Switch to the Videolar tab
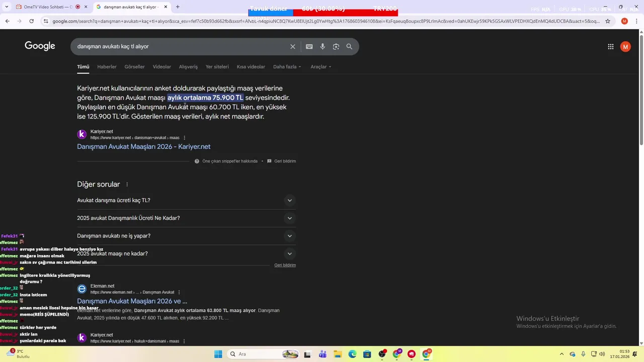Image resolution: width=644 pixels, height=362 pixels. coord(162,67)
